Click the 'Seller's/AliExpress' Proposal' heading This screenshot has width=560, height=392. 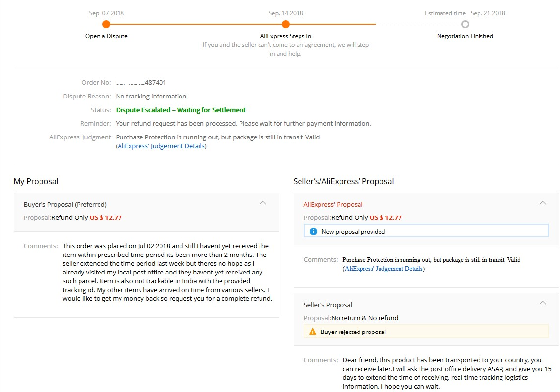coord(343,181)
